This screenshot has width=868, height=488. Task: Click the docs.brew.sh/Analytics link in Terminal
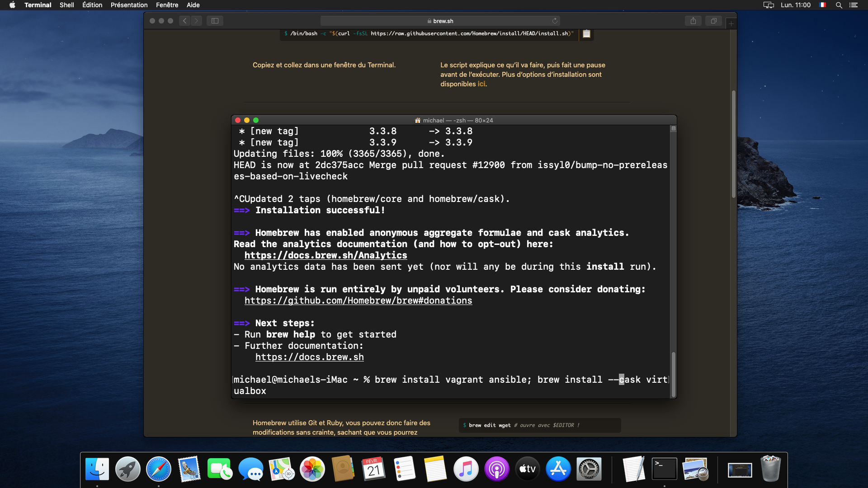(x=326, y=255)
